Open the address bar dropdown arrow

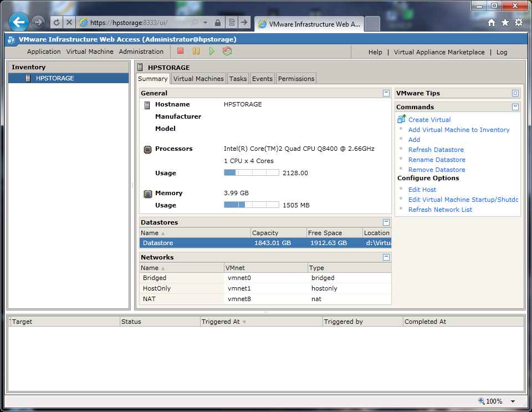coord(205,23)
